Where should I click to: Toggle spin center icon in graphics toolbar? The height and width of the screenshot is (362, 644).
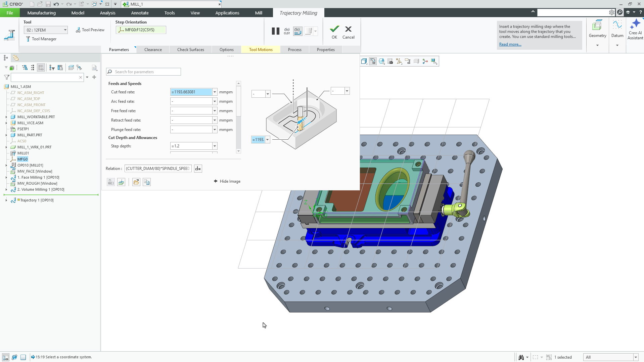pyautogui.click(x=425, y=61)
